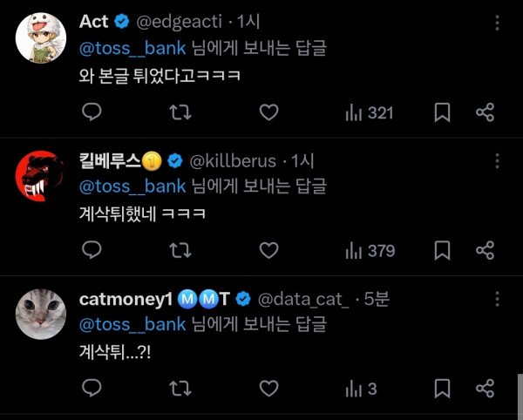Open the @killberus profile handle
523x420 pixels.
233,161
